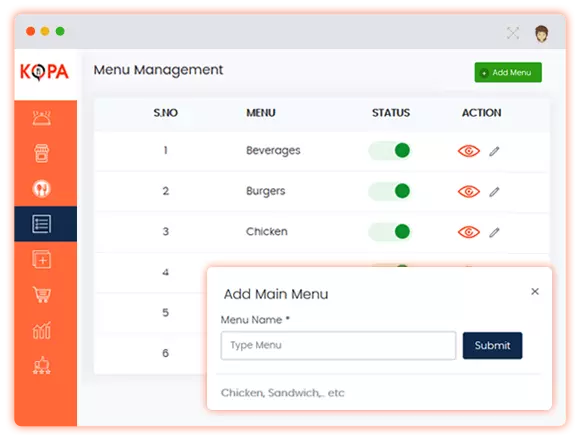Open the bar chart reports sidebar icon
Image resolution: width=580 pixels, height=436 pixels.
42,330
